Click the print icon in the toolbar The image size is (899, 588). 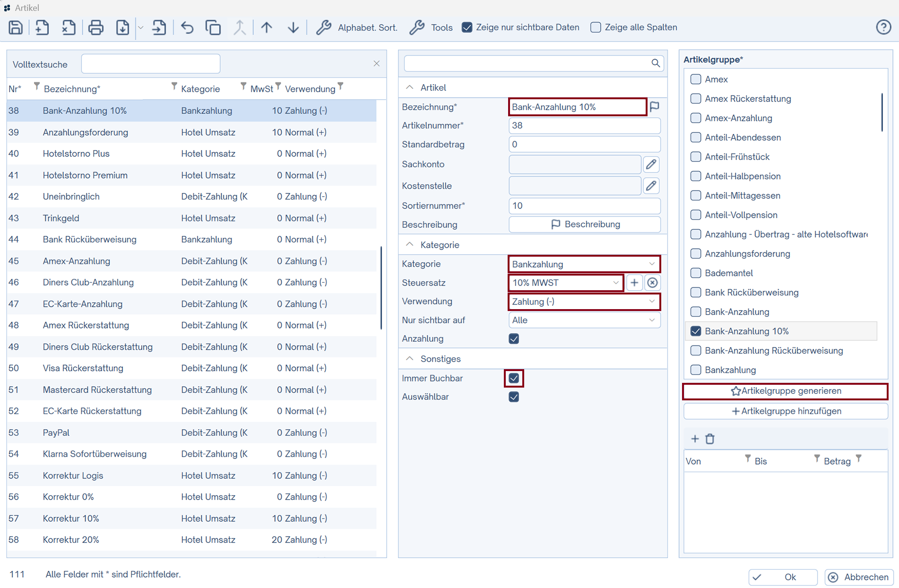tap(95, 27)
